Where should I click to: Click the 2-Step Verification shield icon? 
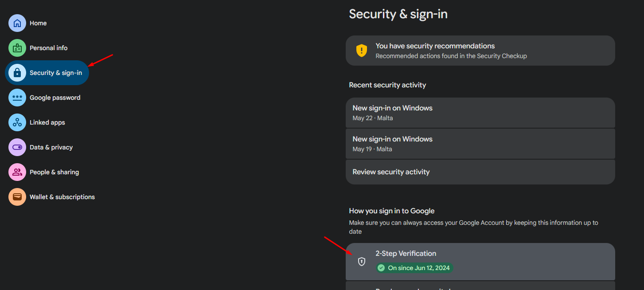click(362, 262)
